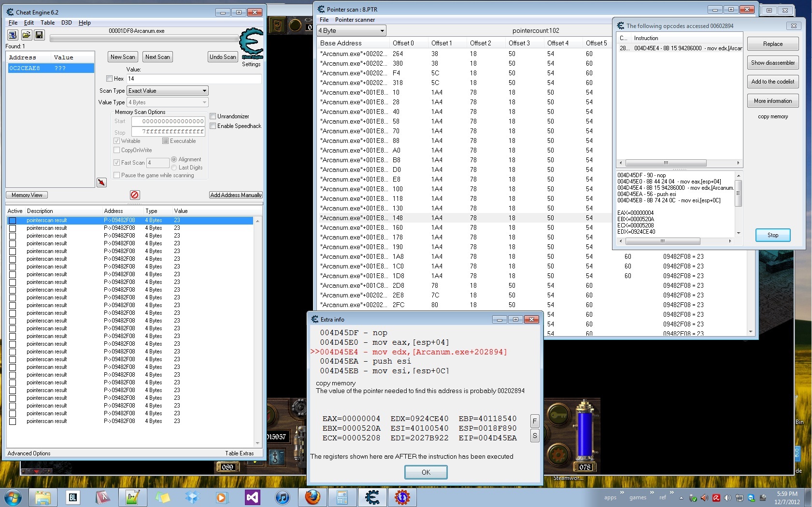
Task: Open the 4 Byte type dropdown
Action: [x=351, y=30]
